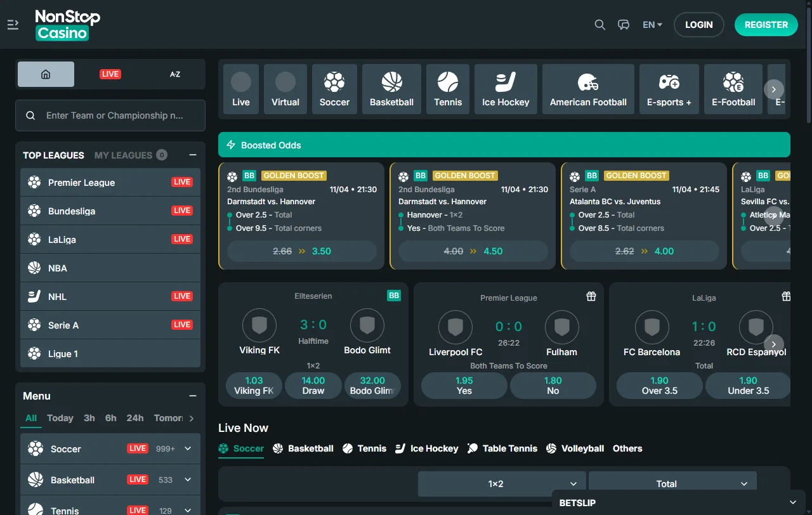Open the live chat icon
The height and width of the screenshot is (515, 812).
point(624,25)
